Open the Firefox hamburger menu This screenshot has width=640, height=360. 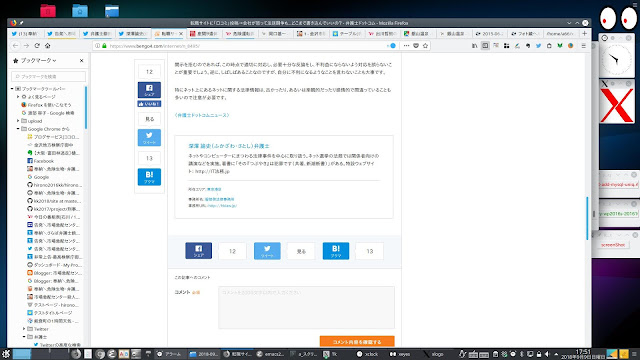coord(584,46)
